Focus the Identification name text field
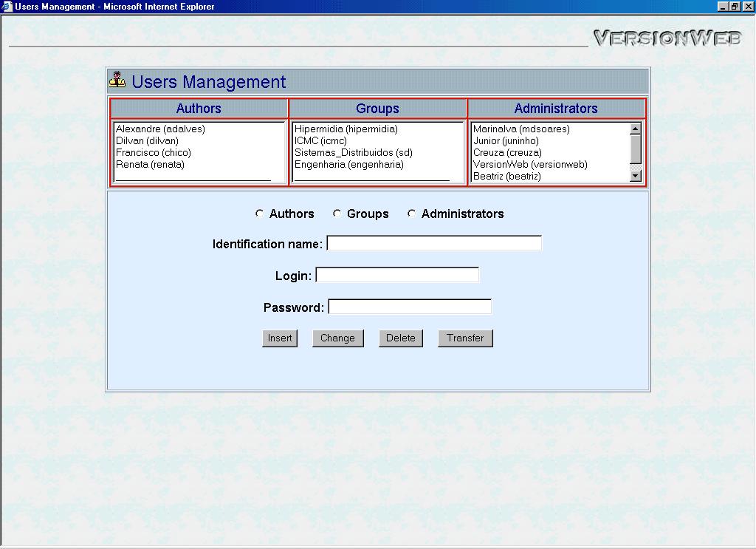The image size is (756, 549). 434,243
